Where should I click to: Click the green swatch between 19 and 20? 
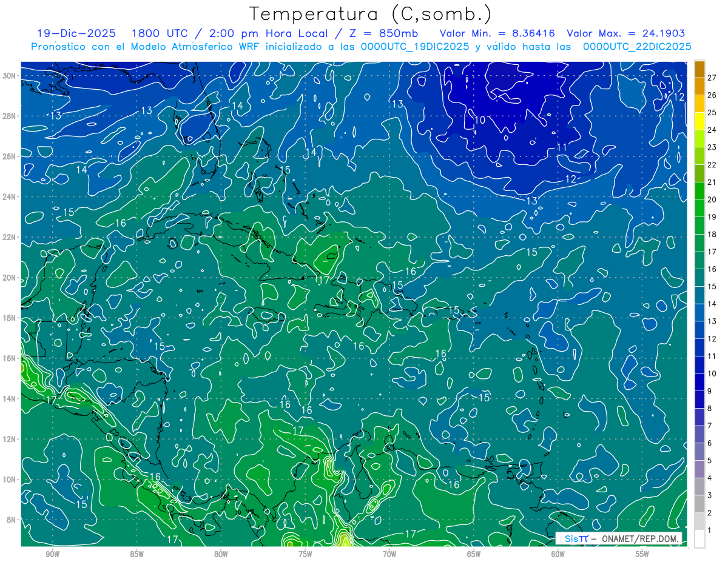click(699, 208)
